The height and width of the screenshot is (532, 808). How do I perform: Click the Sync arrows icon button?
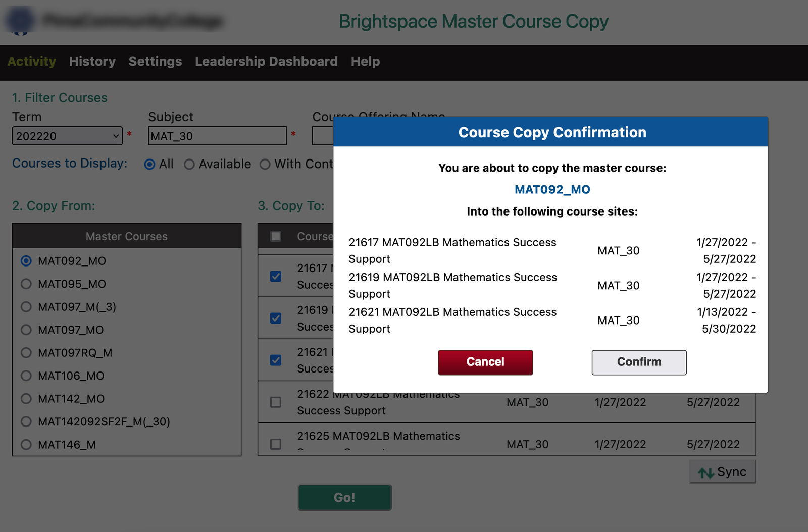click(722, 472)
